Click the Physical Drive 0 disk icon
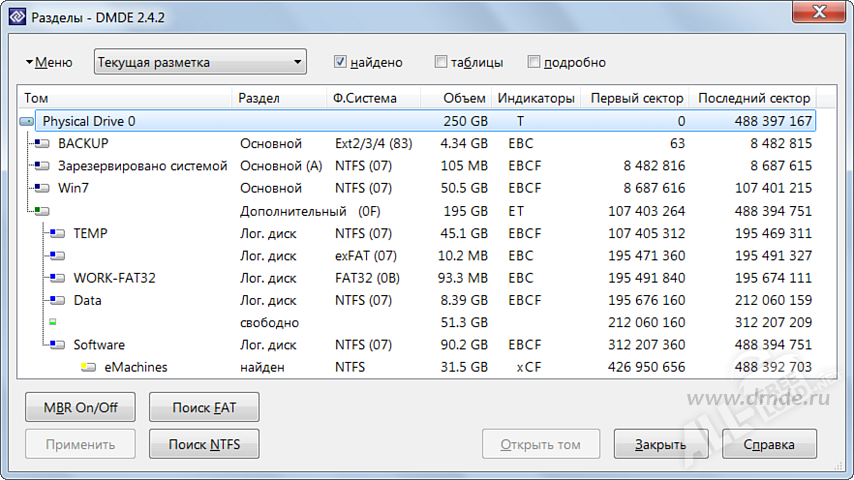This screenshot has height=480, width=854. 27,121
